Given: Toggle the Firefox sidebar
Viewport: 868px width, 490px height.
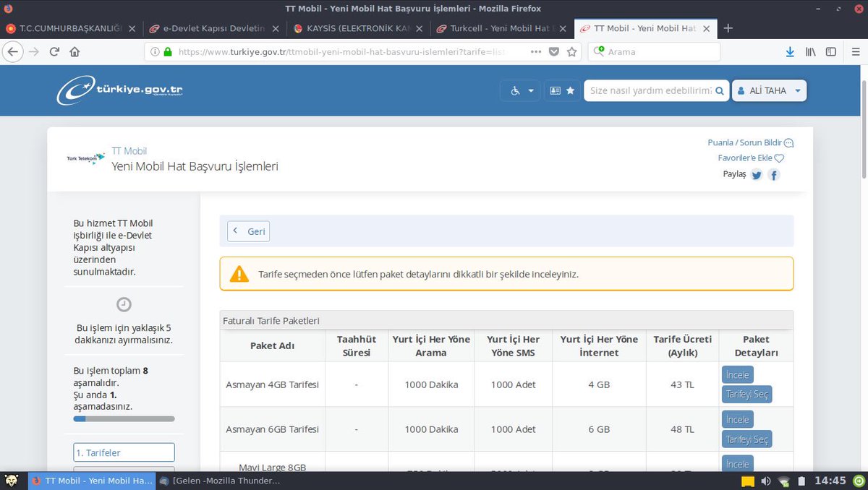Looking at the screenshot, I should pyautogui.click(x=831, y=52).
